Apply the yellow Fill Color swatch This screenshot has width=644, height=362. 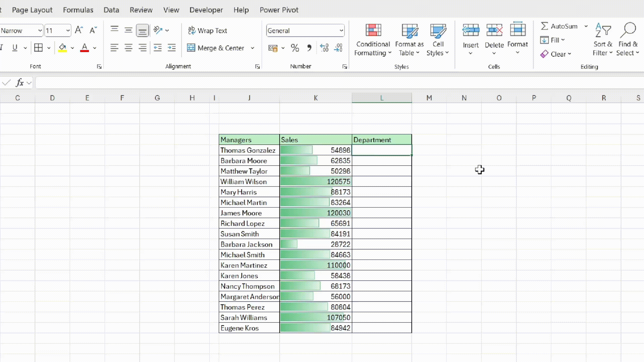62,48
